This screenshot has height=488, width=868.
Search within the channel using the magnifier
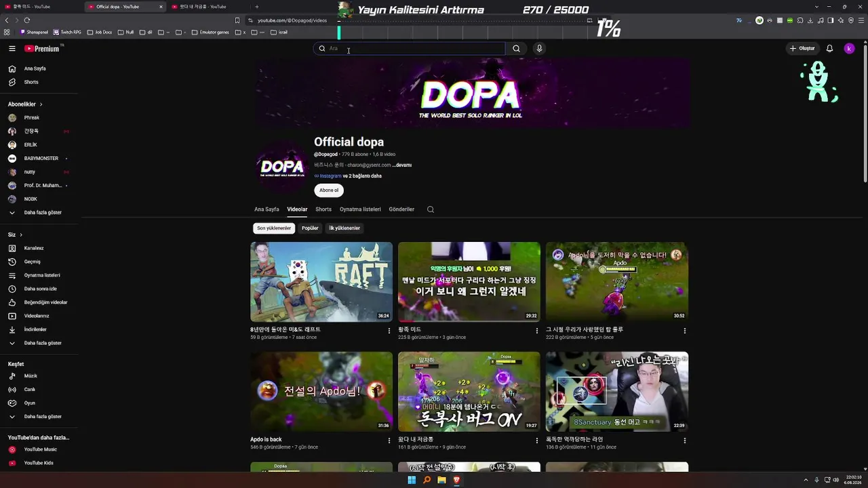(431, 209)
